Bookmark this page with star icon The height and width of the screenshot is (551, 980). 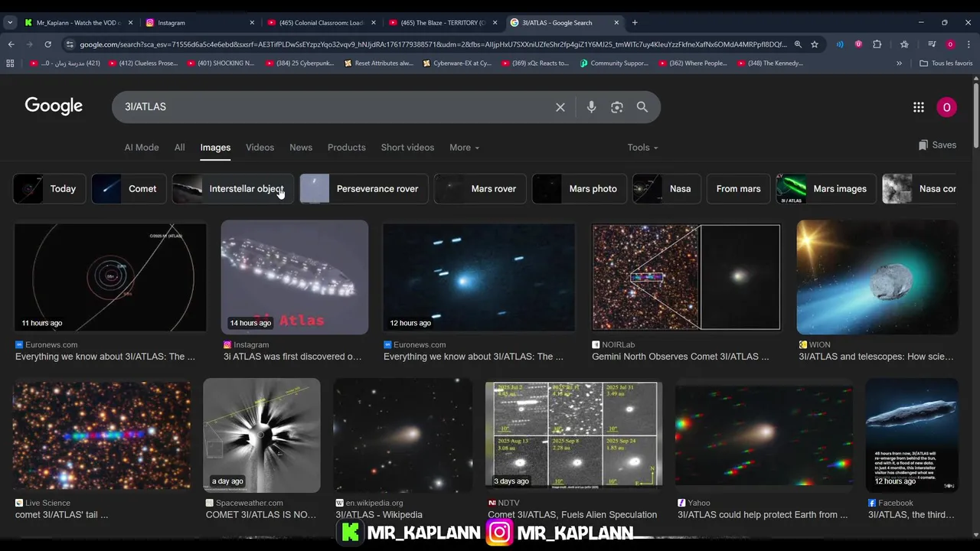(x=815, y=44)
